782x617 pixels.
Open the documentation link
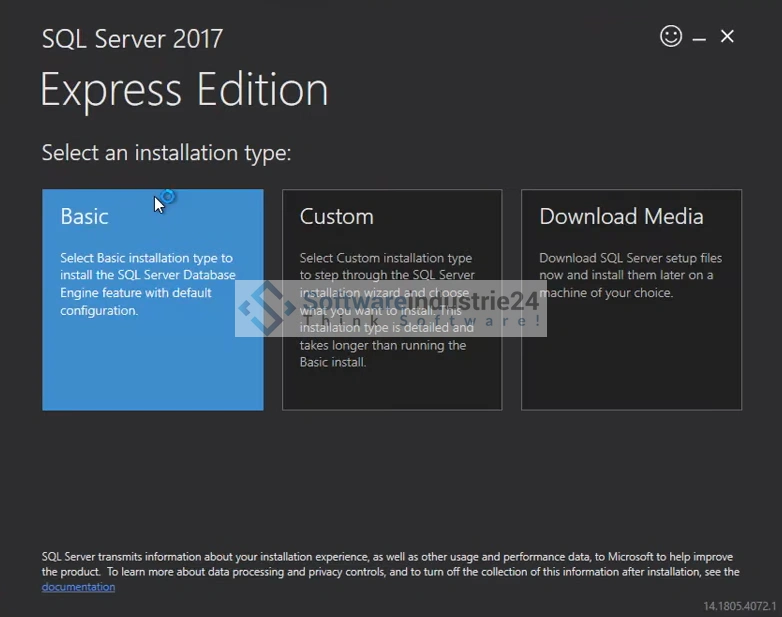[x=78, y=587]
